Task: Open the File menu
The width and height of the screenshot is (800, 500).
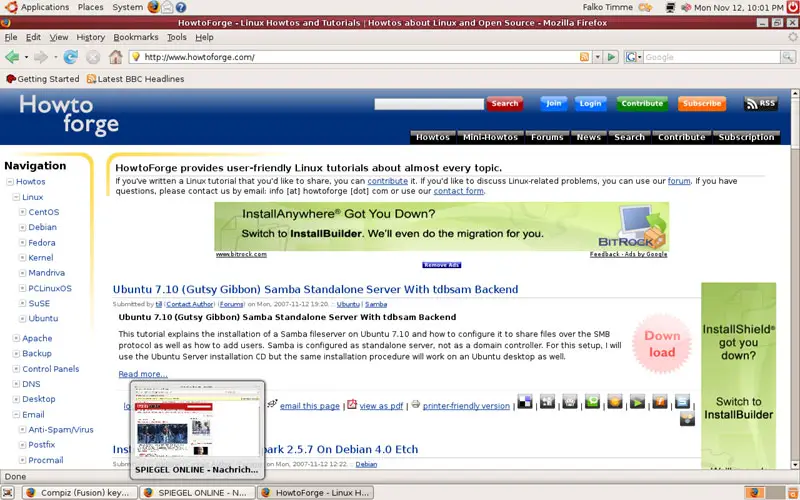Action: (11, 37)
